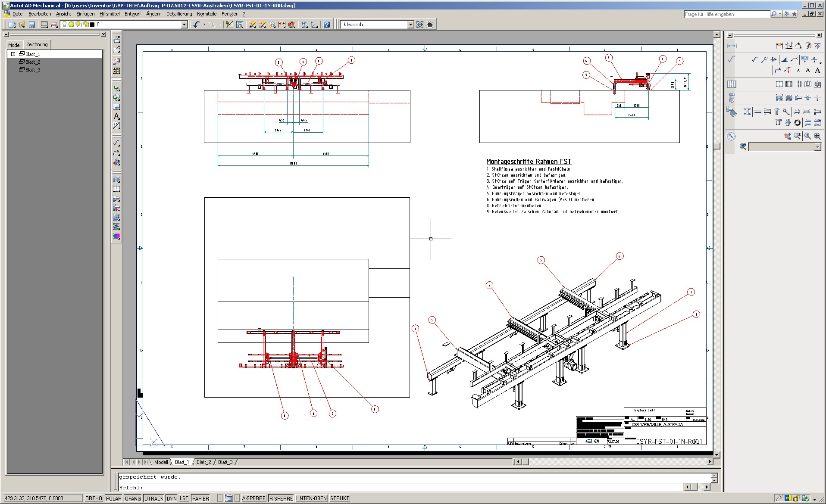Toggle DYN dynamic input
The image size is (826, 504).
(172, 498)
